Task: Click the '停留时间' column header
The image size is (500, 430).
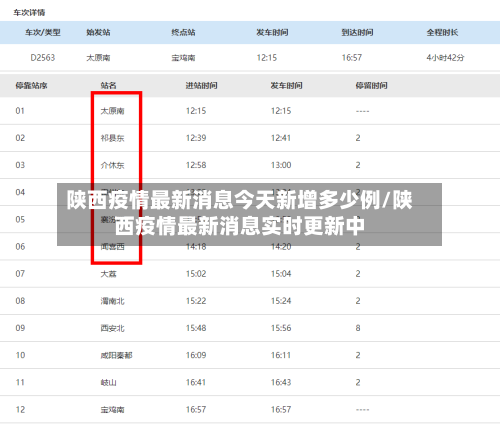Action: pos(372,86)
